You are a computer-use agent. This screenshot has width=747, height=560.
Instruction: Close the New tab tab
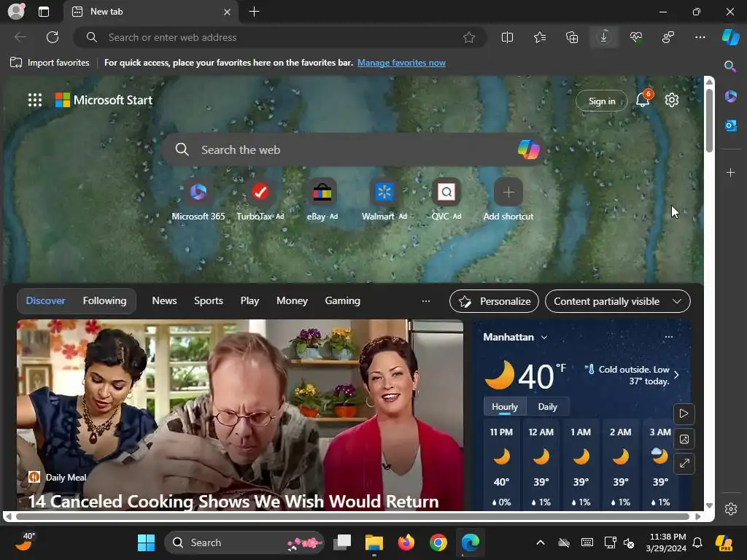[x=228, y=12]
